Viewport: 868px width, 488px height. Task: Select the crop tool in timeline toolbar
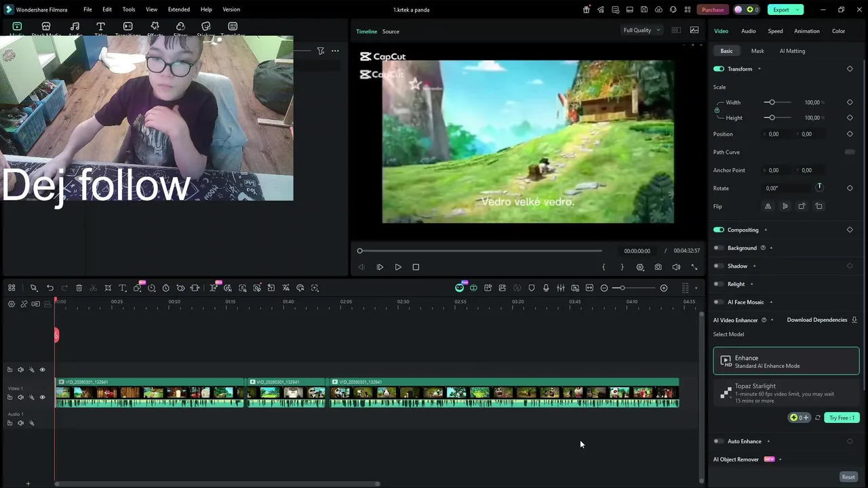pos(108,288)
